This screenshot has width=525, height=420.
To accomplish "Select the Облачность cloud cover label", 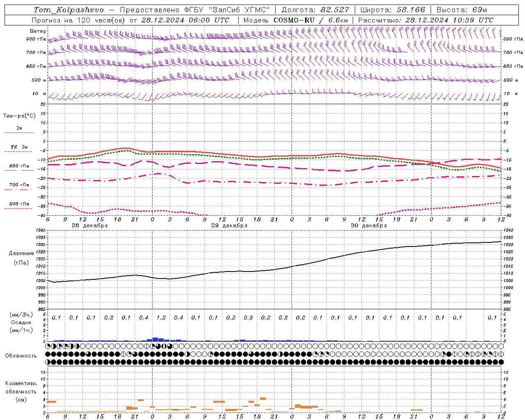I will click(x=21, y=356).
